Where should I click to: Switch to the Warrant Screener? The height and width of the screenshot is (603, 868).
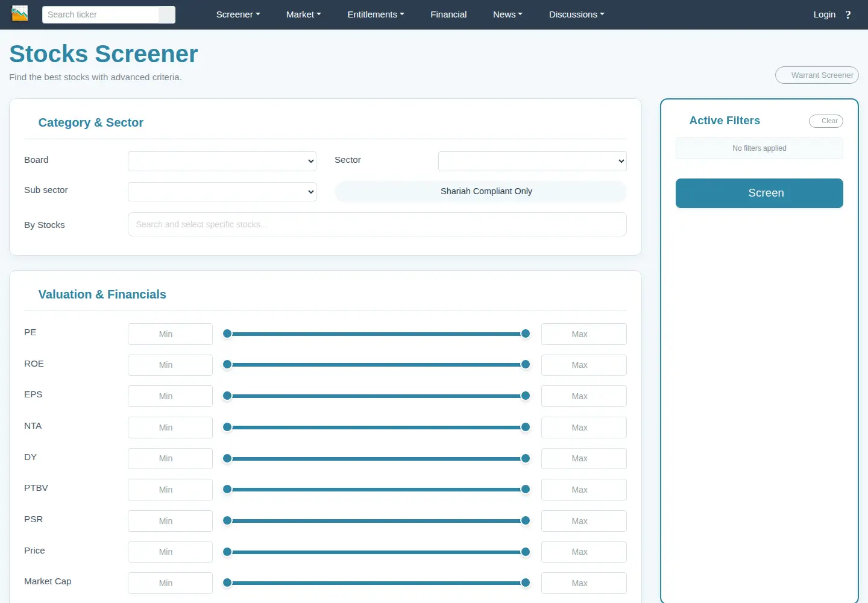(817, 75)
